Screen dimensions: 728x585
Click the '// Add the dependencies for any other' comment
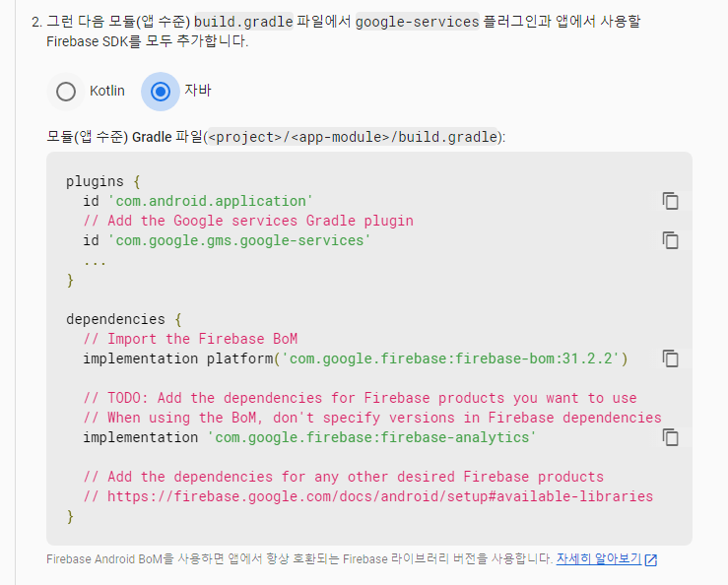click(344, 477)
